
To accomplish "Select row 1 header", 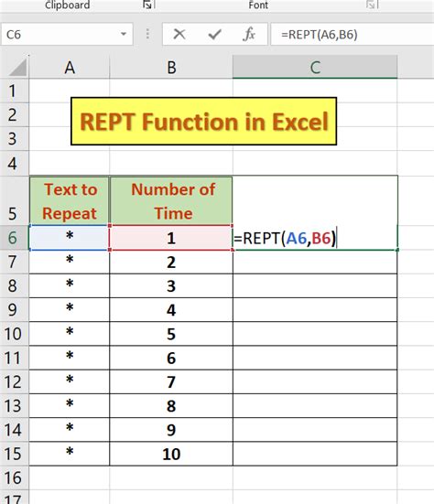I will coord(14,91).
